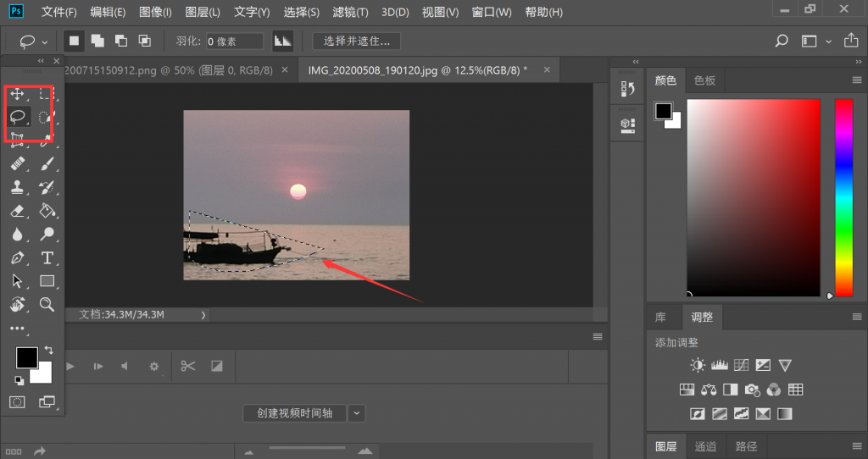Screen dimensions: 868x459
Task: Add a Photo Filter adjustment
Action: (753, 390)
